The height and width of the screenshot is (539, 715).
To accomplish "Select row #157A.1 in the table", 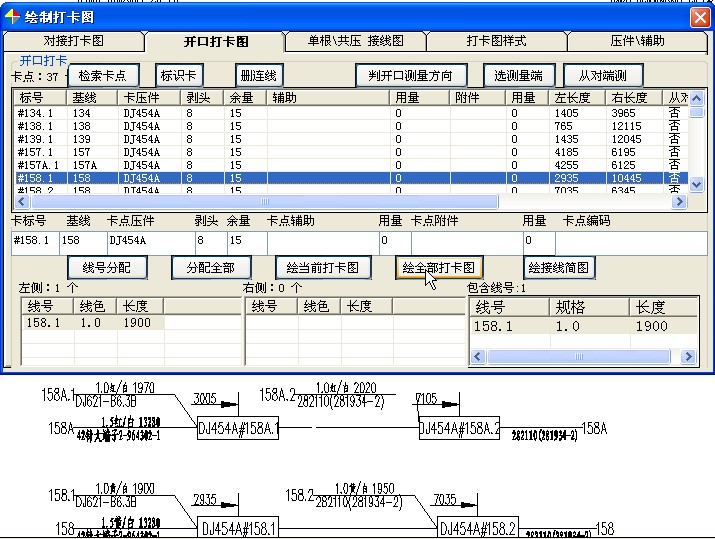I will pos(40,165).
